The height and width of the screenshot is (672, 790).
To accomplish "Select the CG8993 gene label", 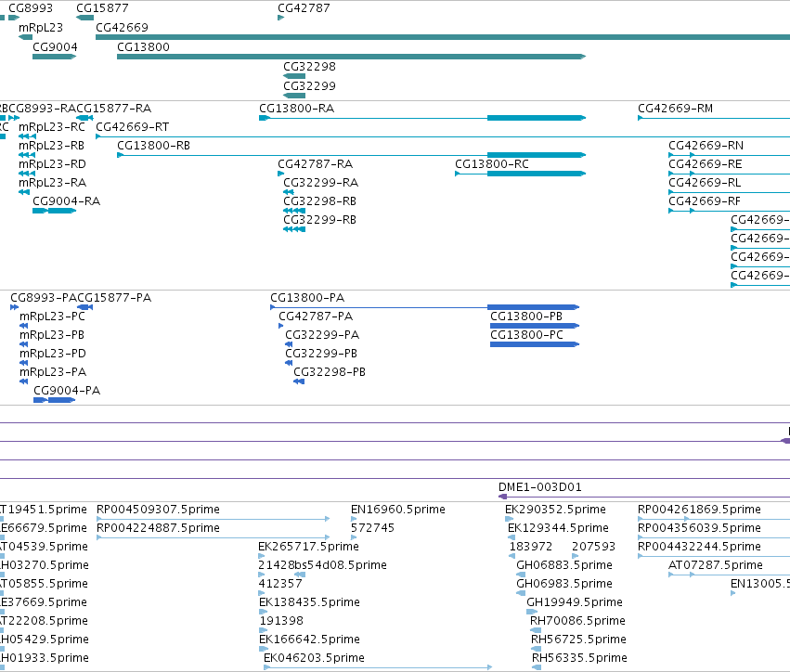I will [31, 8].
